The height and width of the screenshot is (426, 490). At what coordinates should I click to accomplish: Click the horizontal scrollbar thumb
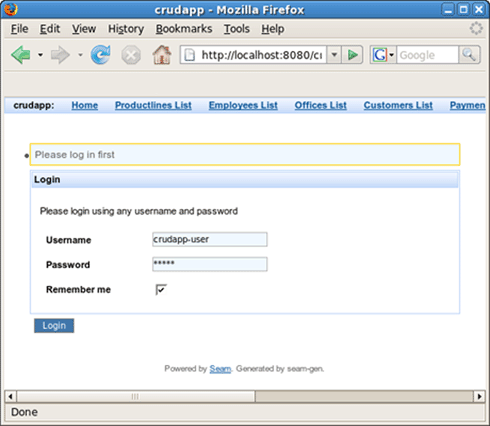pyautogui.click(x=136, y=396)
